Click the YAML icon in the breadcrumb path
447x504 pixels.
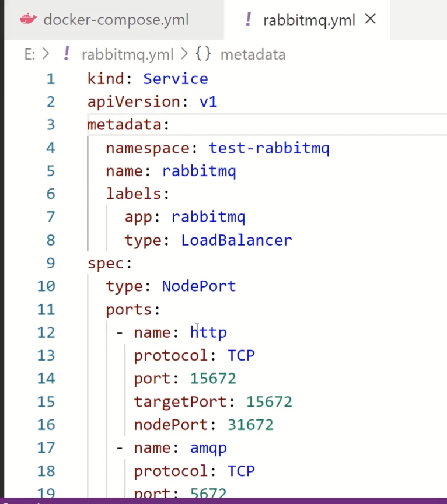pyautogui.click(x=67, y=54)
